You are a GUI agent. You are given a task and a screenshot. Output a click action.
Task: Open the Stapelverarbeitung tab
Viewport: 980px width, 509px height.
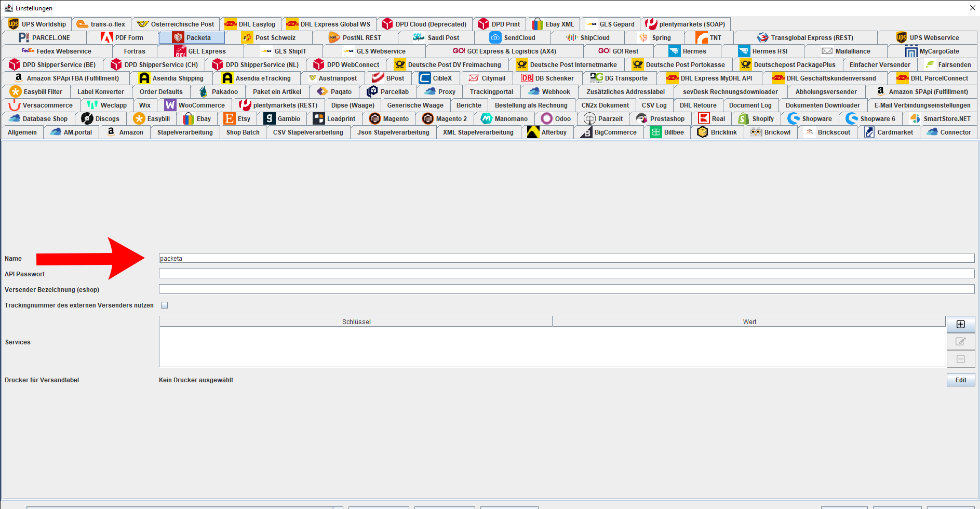click(x=185, y=132)
